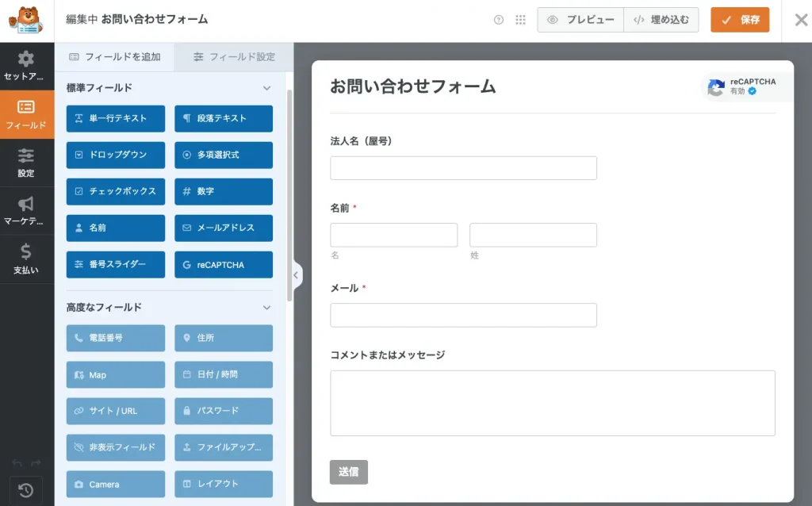Add a 電話番号 field
The width and height of the screenshot is (812, 506).
click(x=116, y=338)
